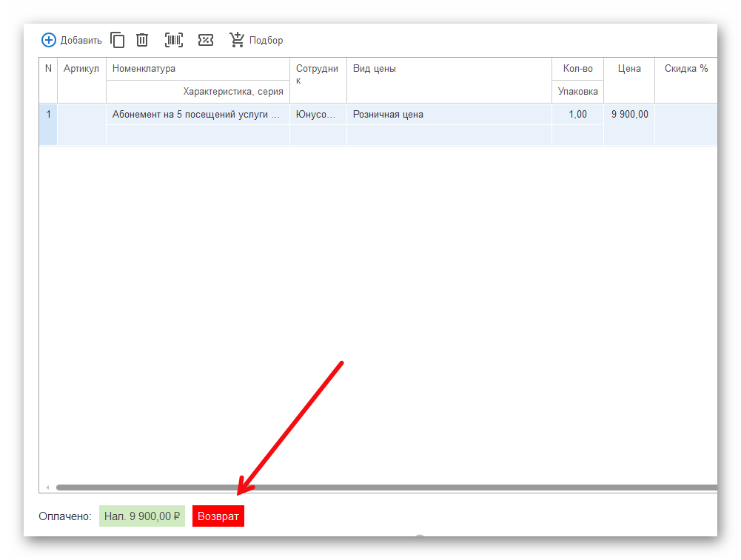Select the employee cell Юнусо…
The height and width of the screenshot is (560, 741).
point(318,115)
